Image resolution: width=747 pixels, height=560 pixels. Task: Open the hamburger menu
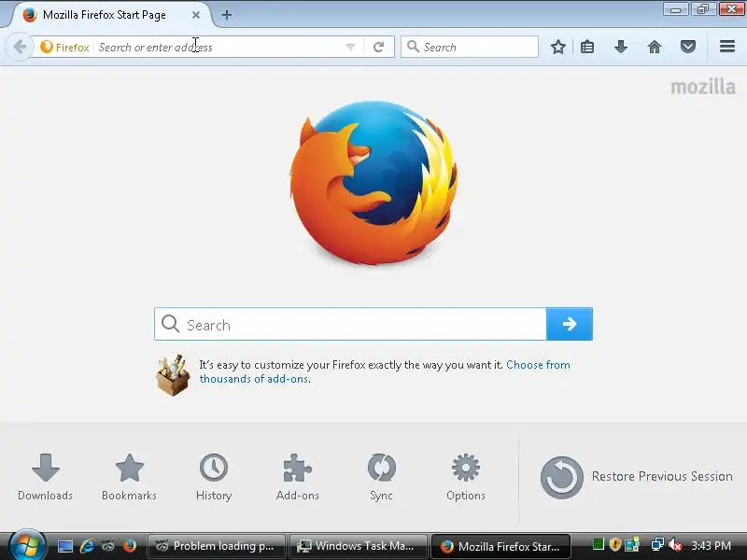point(727,47)
